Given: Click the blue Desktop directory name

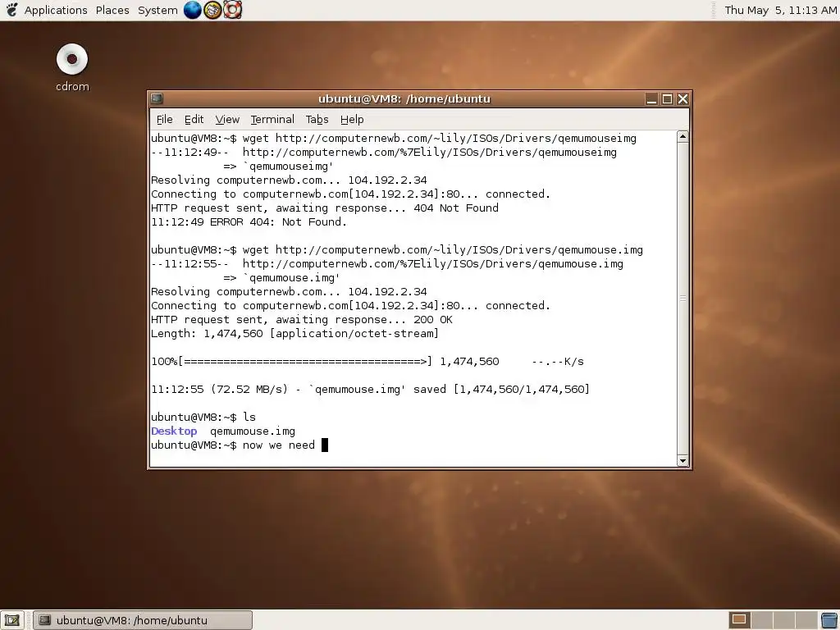Looking at the screenshot, I should coord(174,431).
